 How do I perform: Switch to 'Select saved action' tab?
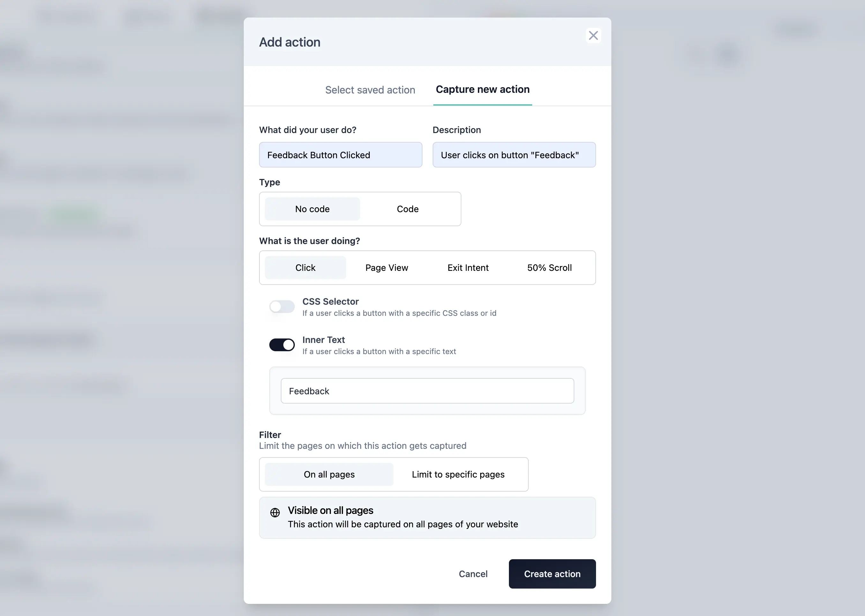click(x=370, y=89)
